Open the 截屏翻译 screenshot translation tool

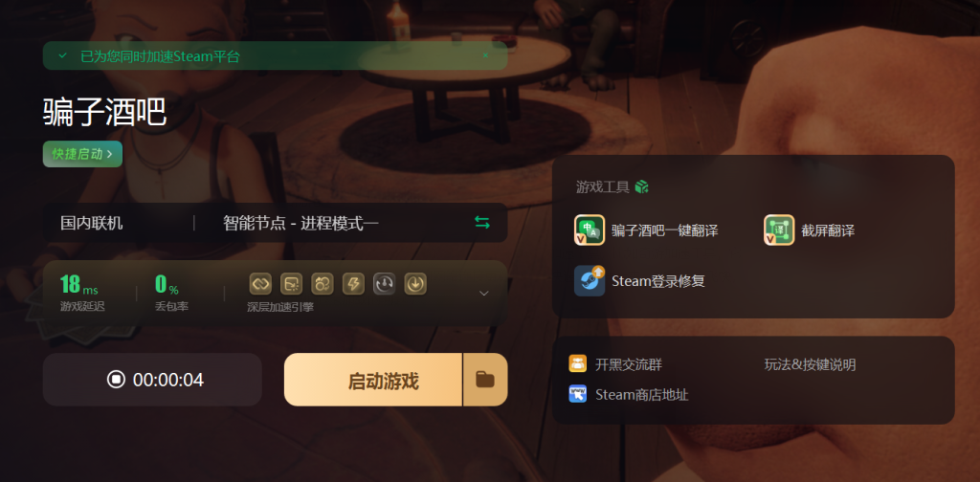tap(810, 230)
